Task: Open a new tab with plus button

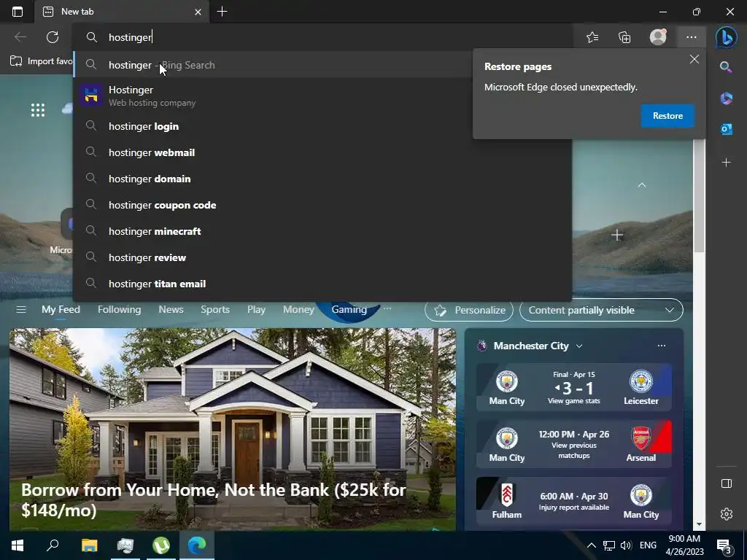Action: click(x=222, y=12)
